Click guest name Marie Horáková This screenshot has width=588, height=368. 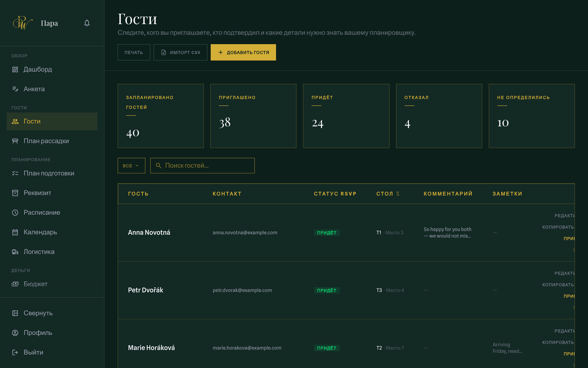[x=151, y=348]
